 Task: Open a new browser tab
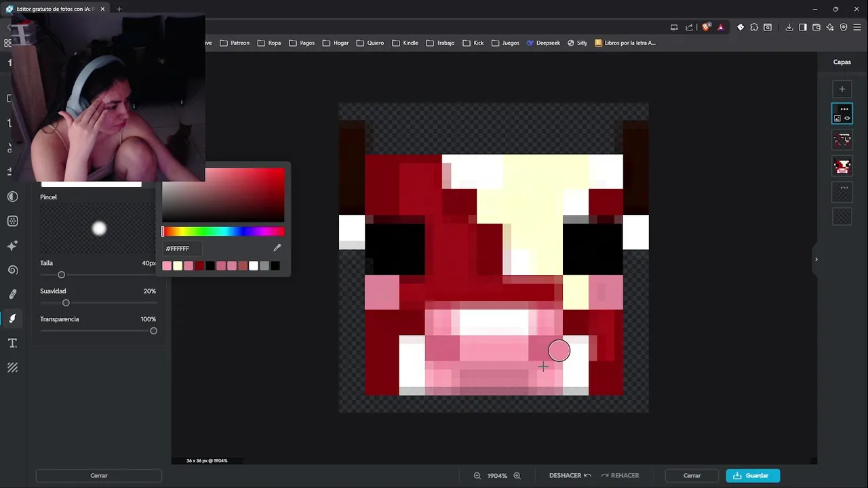click(x=119, y=9)
